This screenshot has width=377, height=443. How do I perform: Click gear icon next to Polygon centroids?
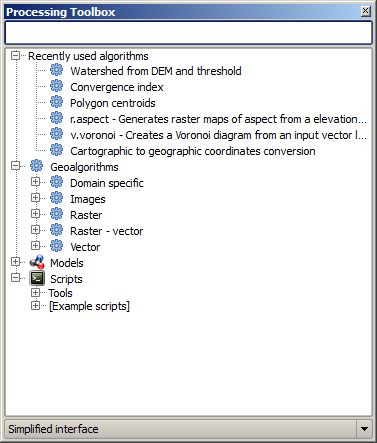point(56,102)
